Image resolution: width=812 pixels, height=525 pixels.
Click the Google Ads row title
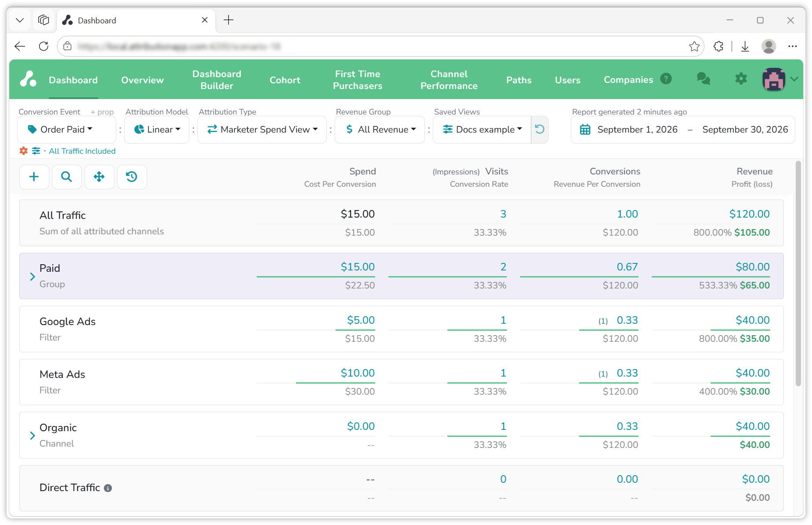(x=67, y=322)
